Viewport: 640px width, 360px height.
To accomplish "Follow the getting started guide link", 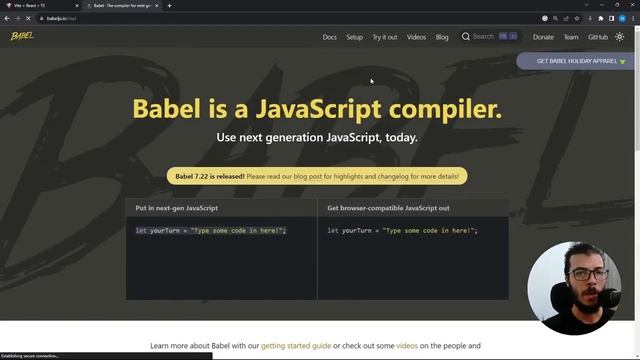I will pos(296,346).
